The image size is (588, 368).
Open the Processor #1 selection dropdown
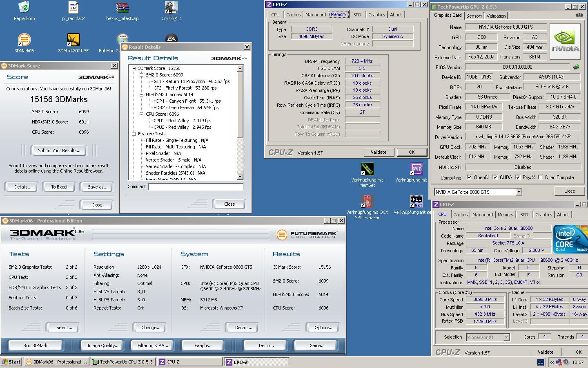point(506,337)
